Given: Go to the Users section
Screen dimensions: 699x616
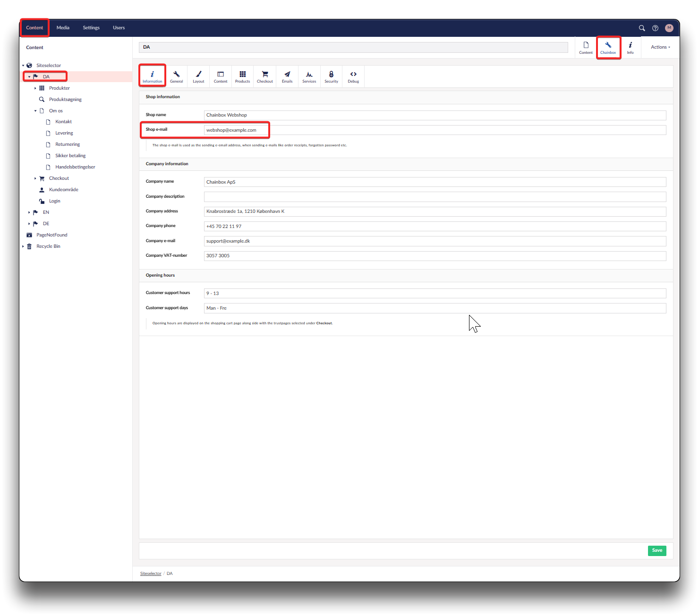Looking at the screenshot, I should point(119,28).
